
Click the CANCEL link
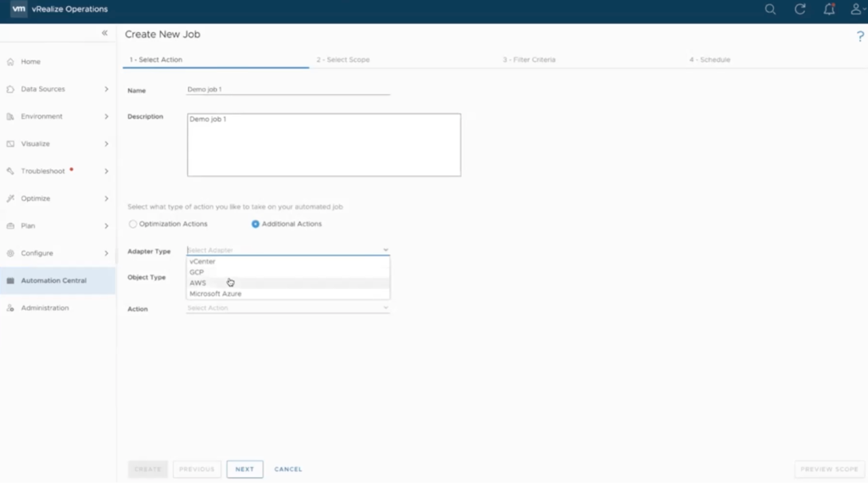[x=288, y=469]
